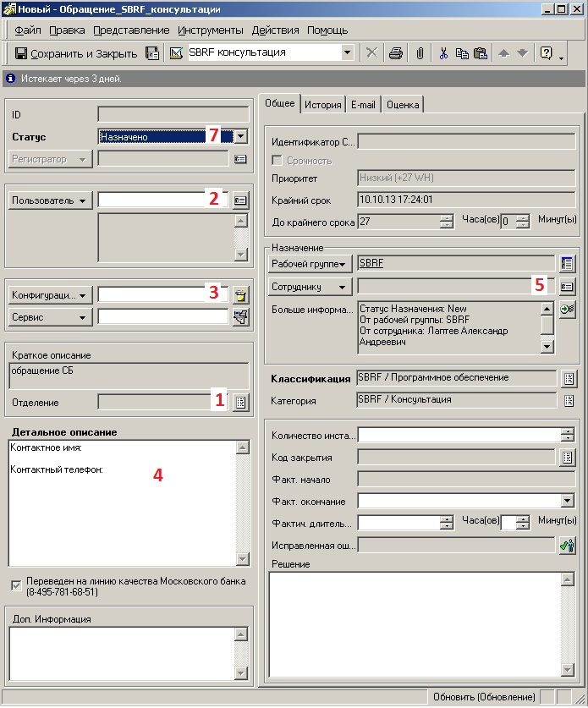The height and width of the screenshot is (708, 588).
Task: Open the Сервис dropdown button
Action: tap(50, 317)
